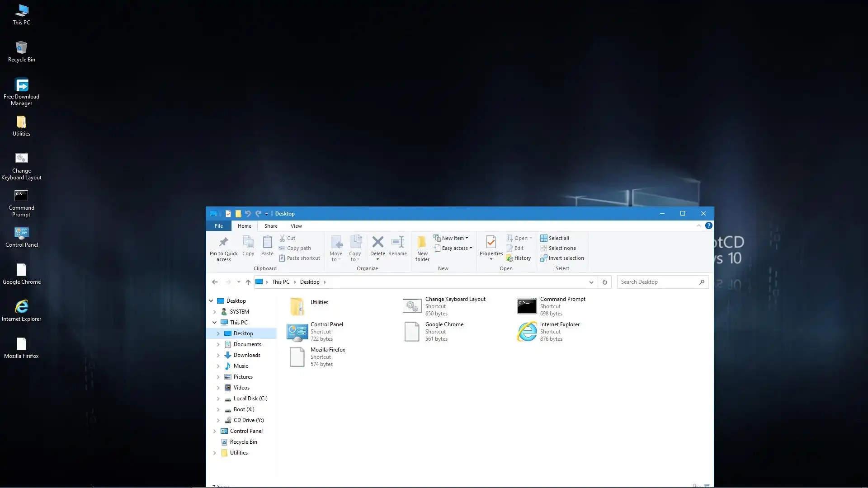Click the refresh button beside address bar
This screenshot has height=488, width=868.
tap(604, 282)
